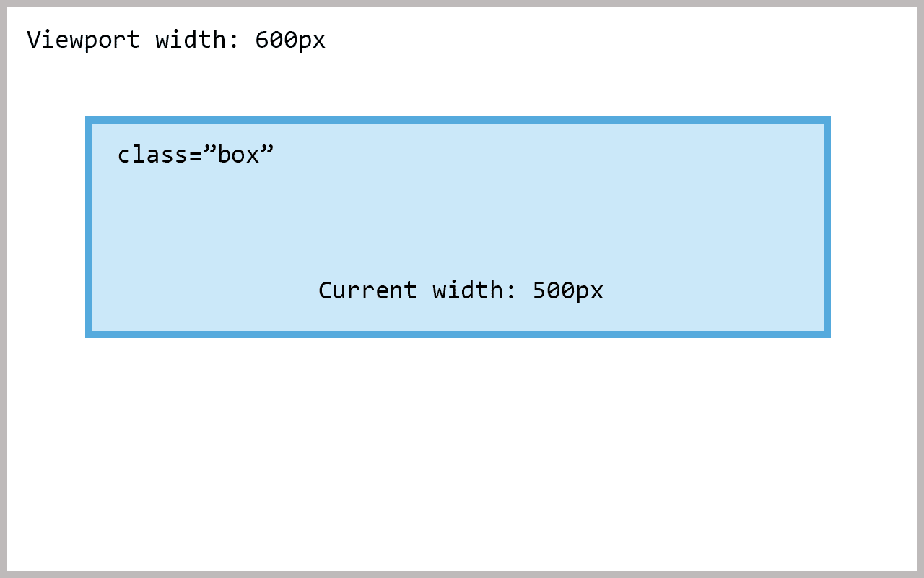Image resolution: width=924 pixels, height=578 pixels.
Task: Click the gray outer frame at top edge
Action: pyautogui.click(x=462, y=4)
